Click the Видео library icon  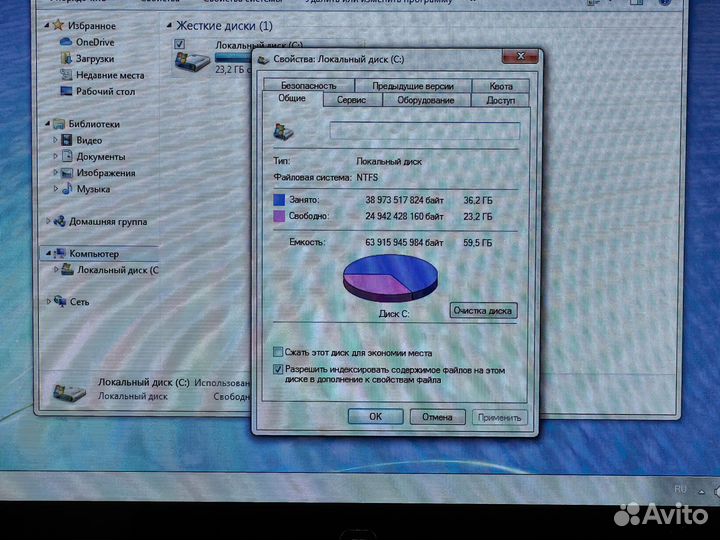coord(67,140)
